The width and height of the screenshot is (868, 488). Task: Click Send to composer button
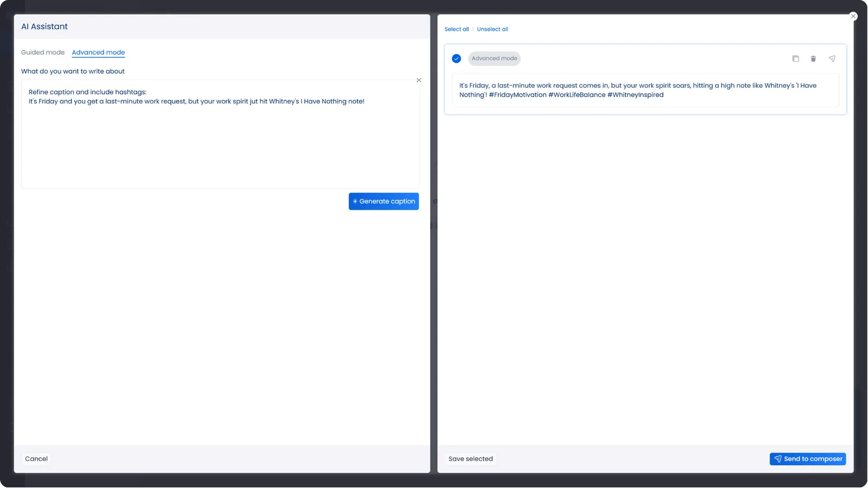click(807, 459)
